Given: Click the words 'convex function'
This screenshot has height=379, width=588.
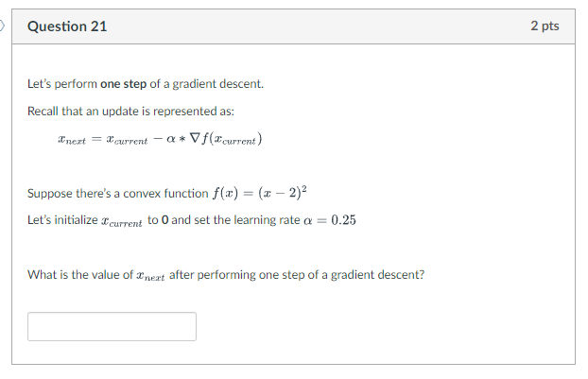Looking at the screenshot, I should (165, 194).
